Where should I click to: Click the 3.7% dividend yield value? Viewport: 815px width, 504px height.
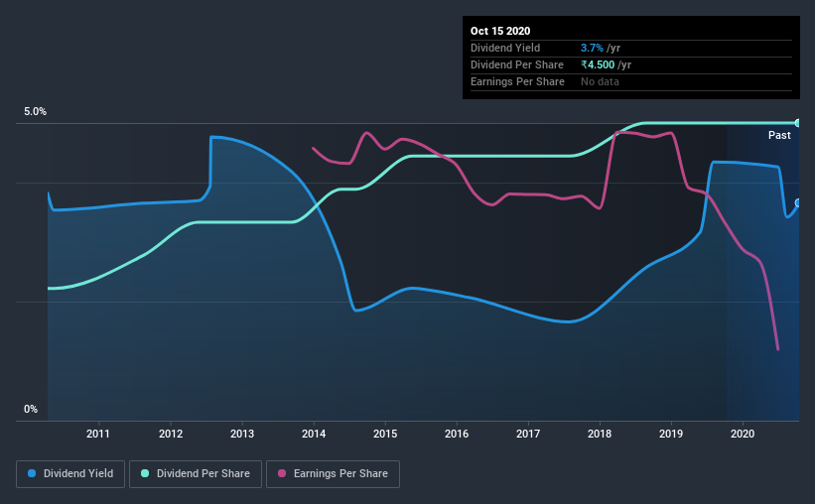[x=592, y=48]
